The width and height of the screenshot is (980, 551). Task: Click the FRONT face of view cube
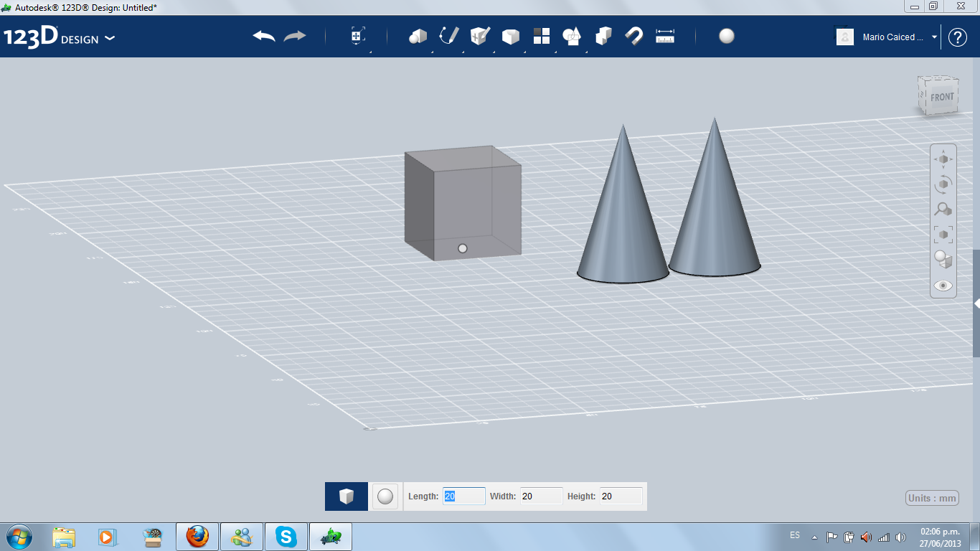pyautogui.click(x=942, y=97)
